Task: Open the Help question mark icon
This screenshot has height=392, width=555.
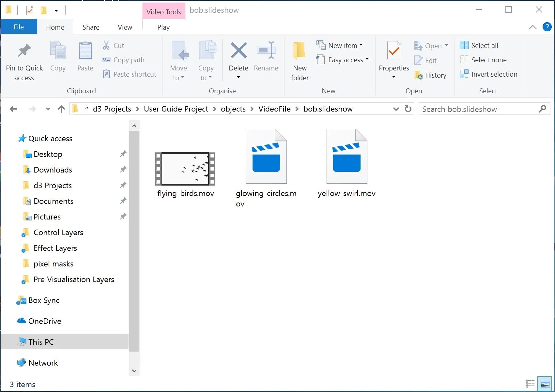Action: (547, 27)
